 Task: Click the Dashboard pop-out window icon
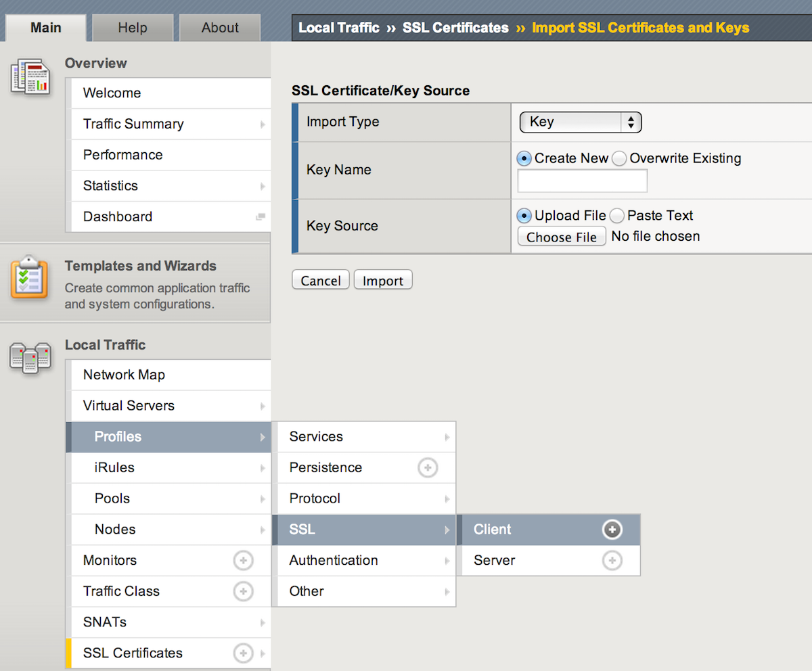261,217
